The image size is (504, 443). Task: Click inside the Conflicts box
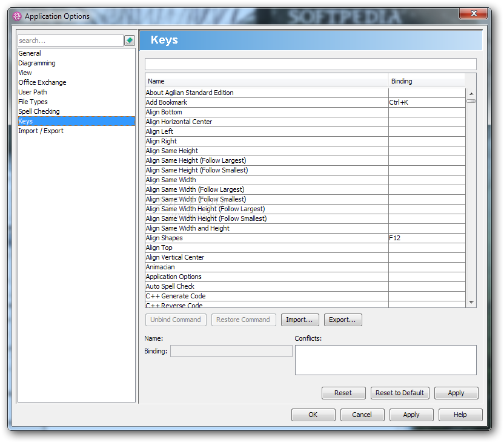pos(386,360)
